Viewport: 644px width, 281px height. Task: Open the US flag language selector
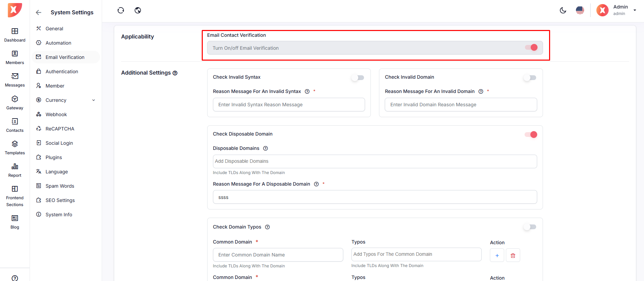pyautogui.click(x=580, y=10)
